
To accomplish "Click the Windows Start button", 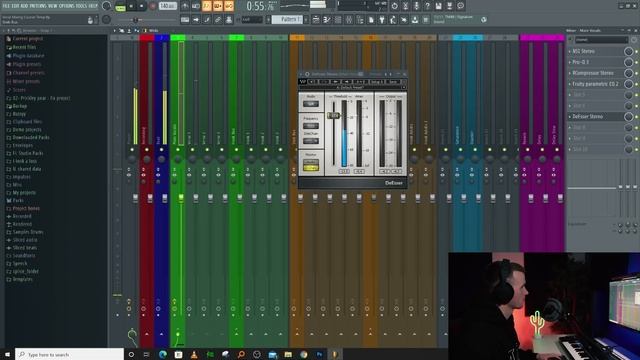I will (7, 354).
